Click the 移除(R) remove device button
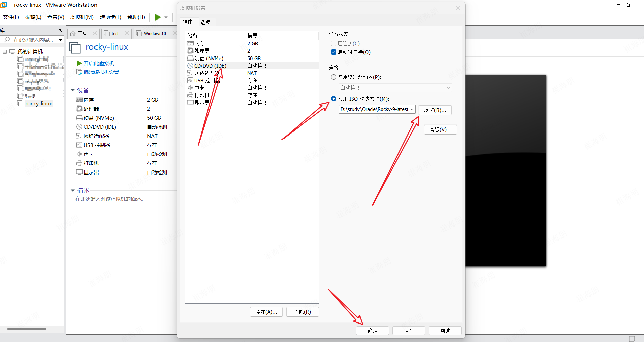The image size is (644, 342). coord(303,312)
